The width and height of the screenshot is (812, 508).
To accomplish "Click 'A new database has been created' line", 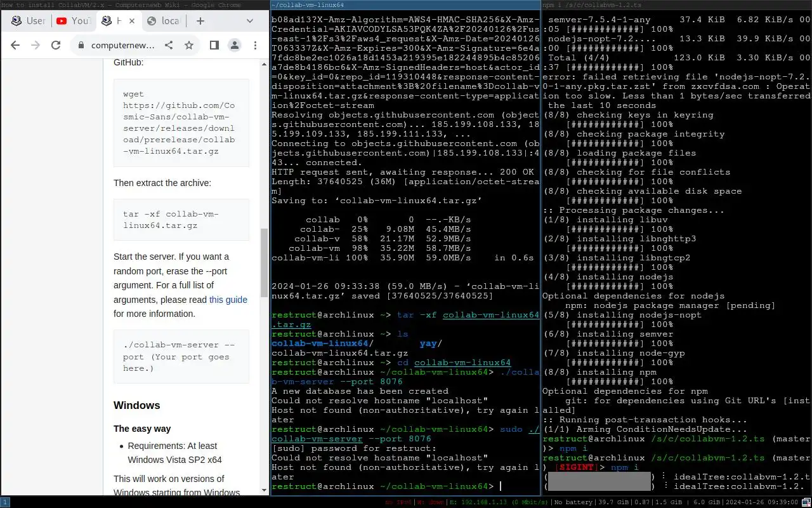I will click(x=360, y=391).
